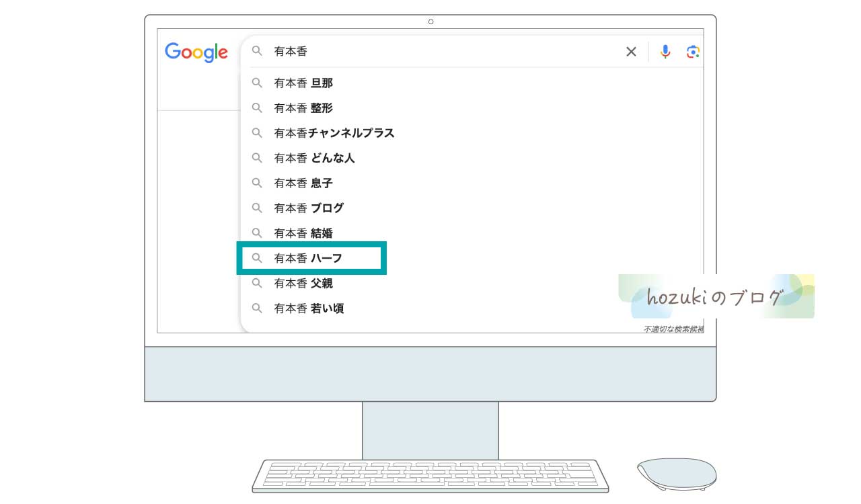Click search icon beside 旦那 suggestion

(257, 83)
